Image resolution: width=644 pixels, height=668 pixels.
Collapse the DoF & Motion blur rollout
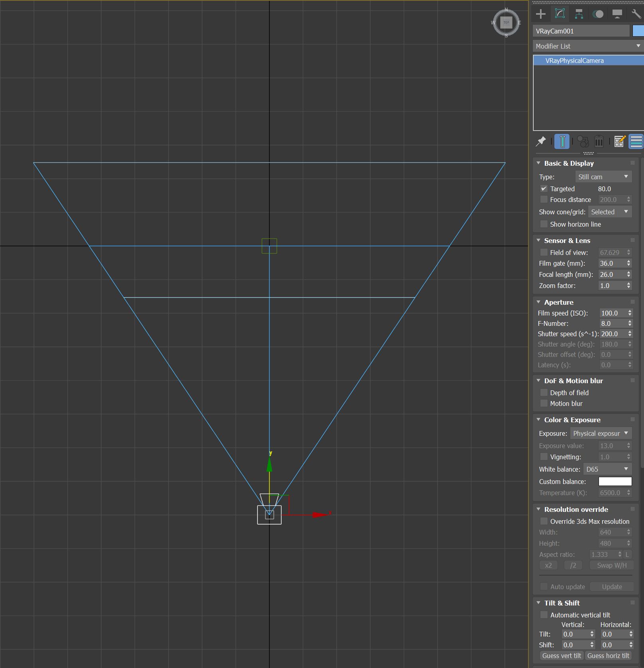[x=538, y=381]
